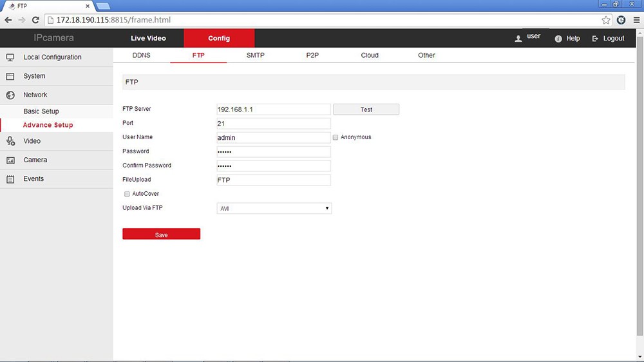This screenshot has width=644, height=362.
Task: Click the System panel icon in sidebar
Action: [10, 76]
